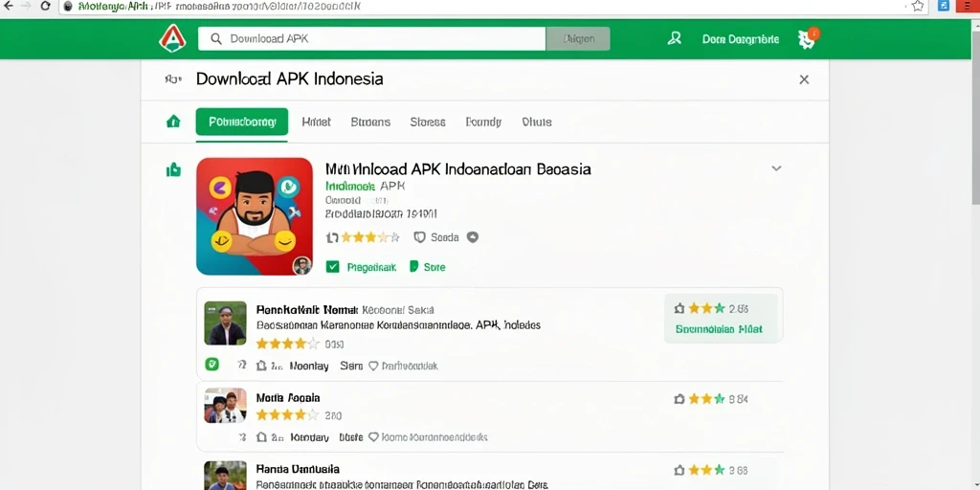Click first review's four-star rating
This screenshot has width=980, height=490.
click(x=287, y=344)
